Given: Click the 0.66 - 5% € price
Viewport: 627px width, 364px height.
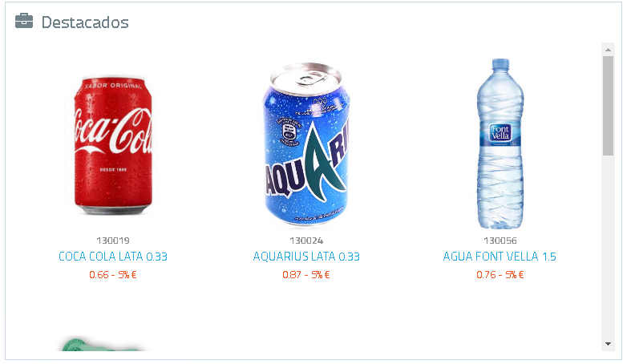Looking at the screenshot, I should 113,275.
